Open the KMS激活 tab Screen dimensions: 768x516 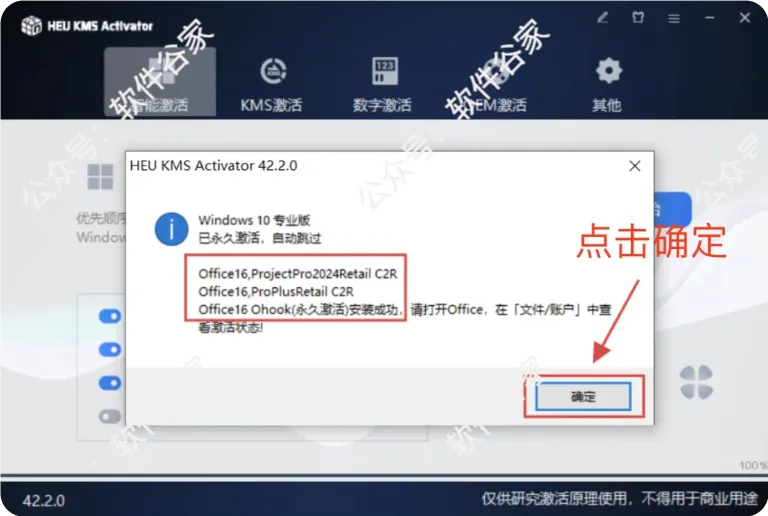pyautogui.click(x=272, y=84)
